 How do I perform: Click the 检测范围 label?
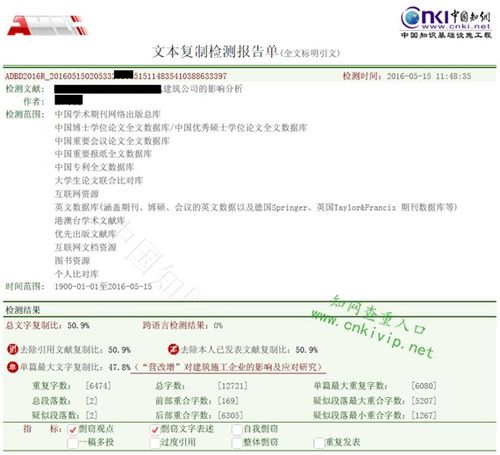click(x=25, y=114)
